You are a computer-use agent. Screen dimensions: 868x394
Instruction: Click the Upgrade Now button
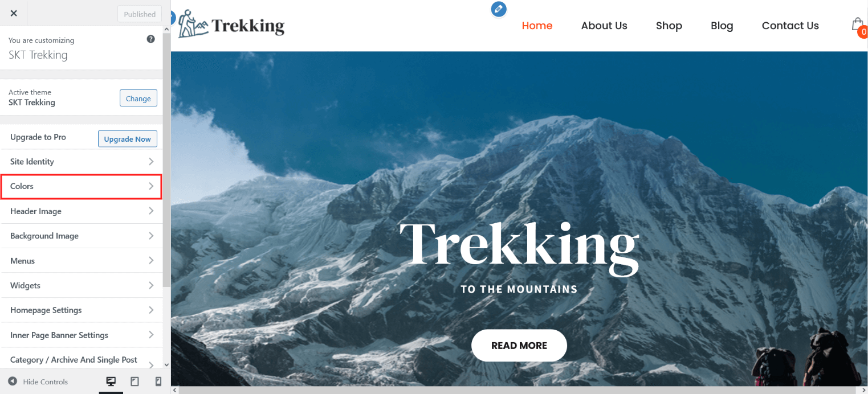tap(128, 139)
